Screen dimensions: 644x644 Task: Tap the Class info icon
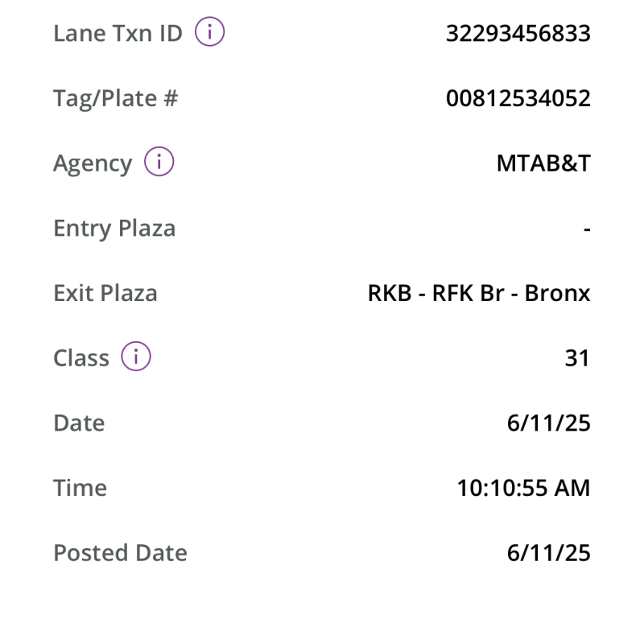pos(136,356)
